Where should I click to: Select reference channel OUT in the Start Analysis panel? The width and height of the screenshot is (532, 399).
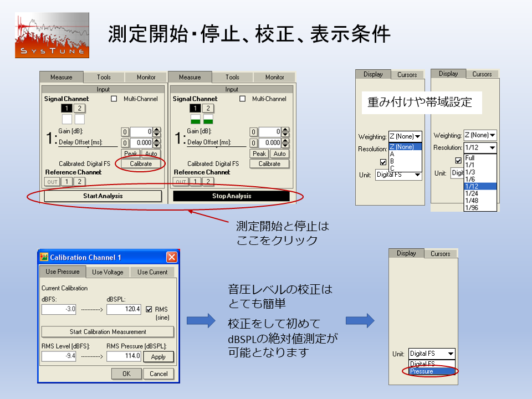[x=52, y=182]
